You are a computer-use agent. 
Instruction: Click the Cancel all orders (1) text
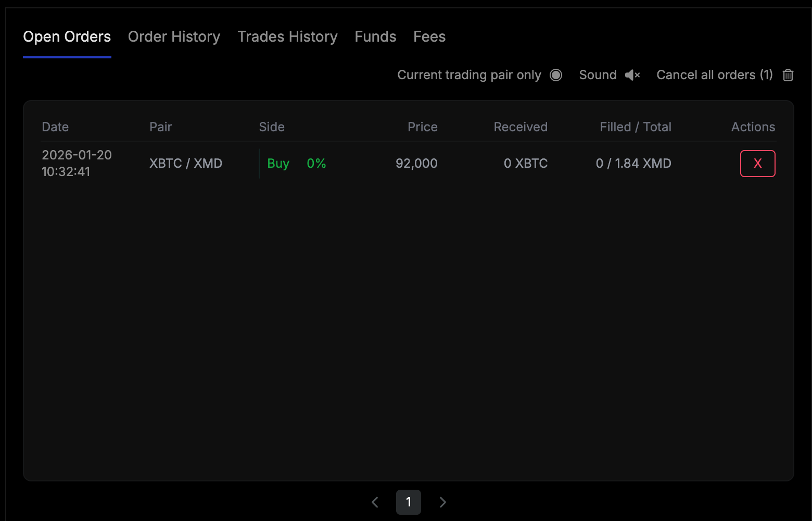click(714, 75)
